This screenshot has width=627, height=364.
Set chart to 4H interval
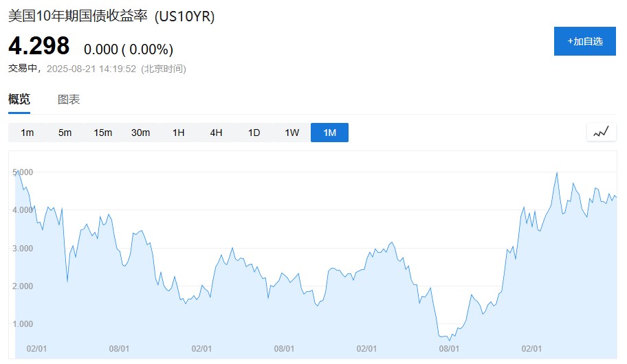pos(216,133)
